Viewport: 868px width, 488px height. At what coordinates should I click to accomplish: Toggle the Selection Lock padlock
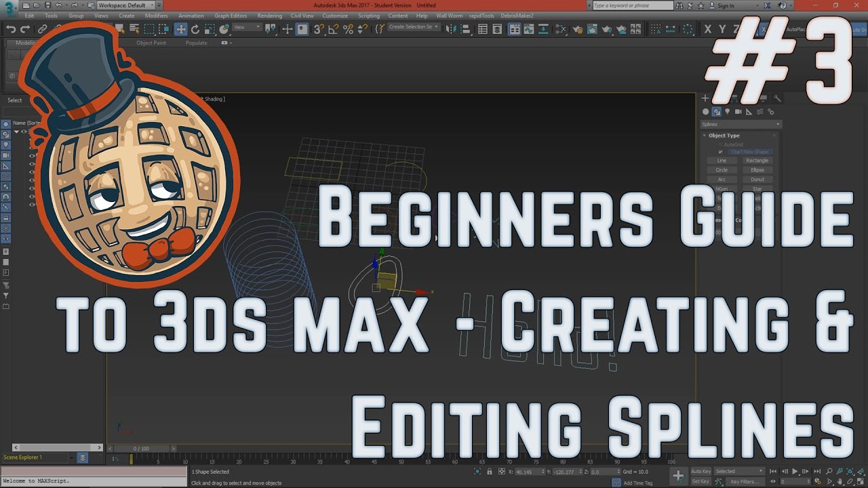[490, 471]
